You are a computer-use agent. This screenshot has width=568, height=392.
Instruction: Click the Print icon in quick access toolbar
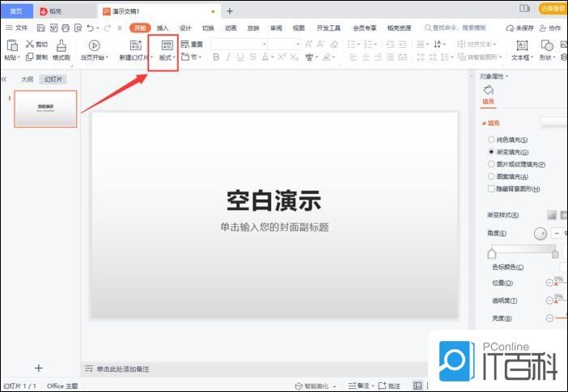click(x=66, y=27)
